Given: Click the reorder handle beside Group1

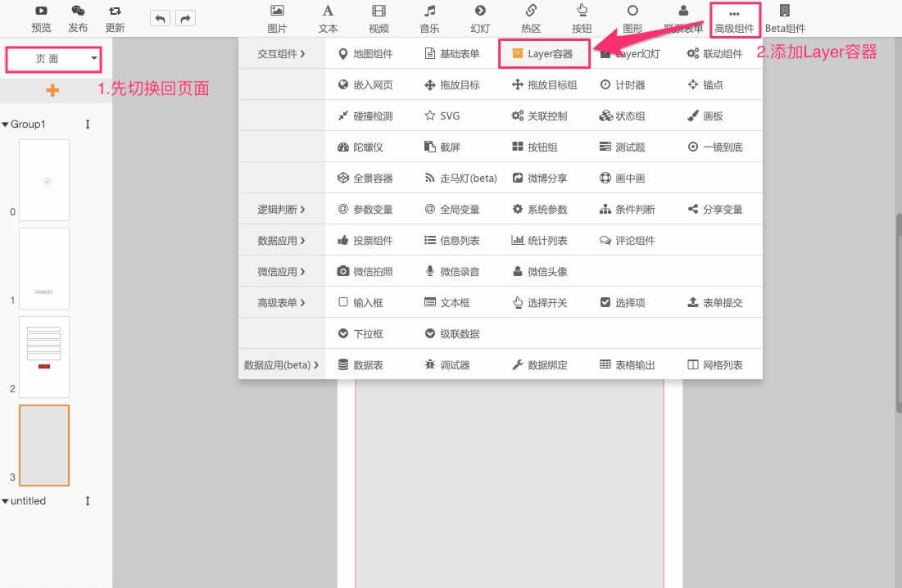Looking at the screenshot, I should 88,124.
